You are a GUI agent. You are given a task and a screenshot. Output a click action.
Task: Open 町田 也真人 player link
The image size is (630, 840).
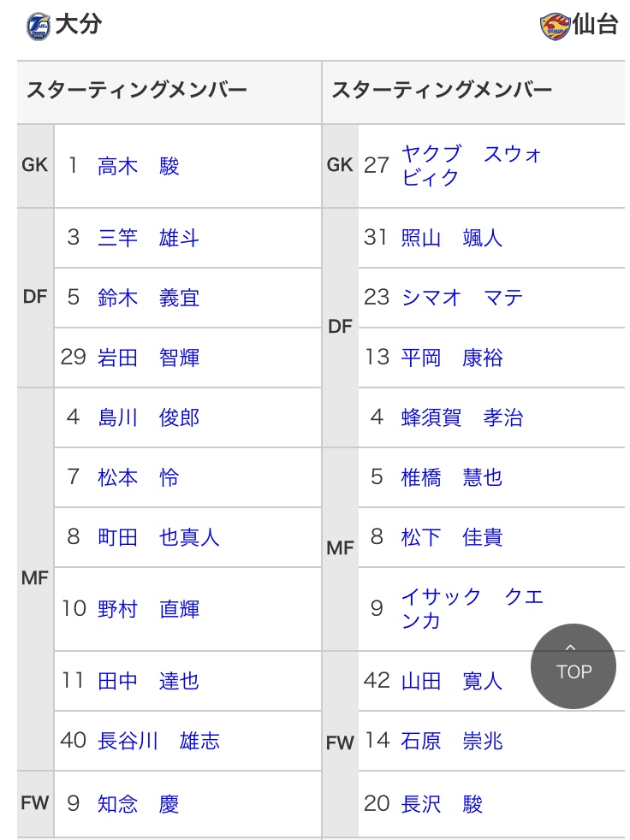click(x=158, y=537)
